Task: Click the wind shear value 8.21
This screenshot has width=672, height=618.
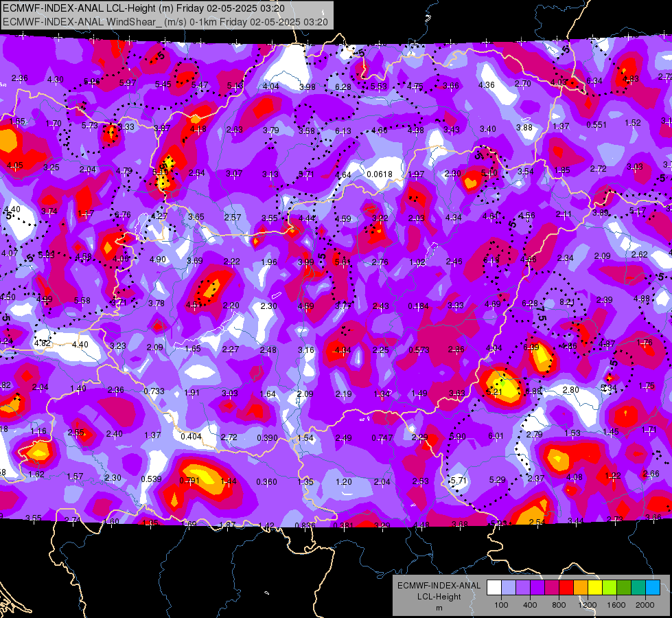Action: tap(567, 302)
